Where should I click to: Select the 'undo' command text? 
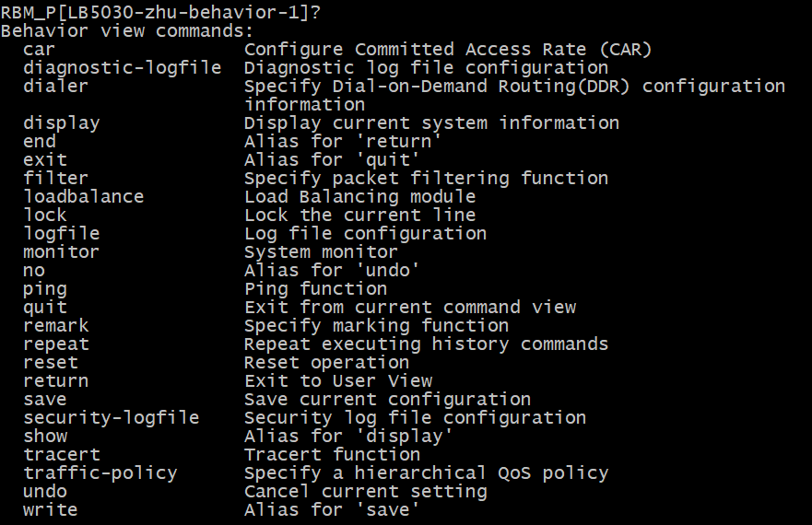(45, 492)
